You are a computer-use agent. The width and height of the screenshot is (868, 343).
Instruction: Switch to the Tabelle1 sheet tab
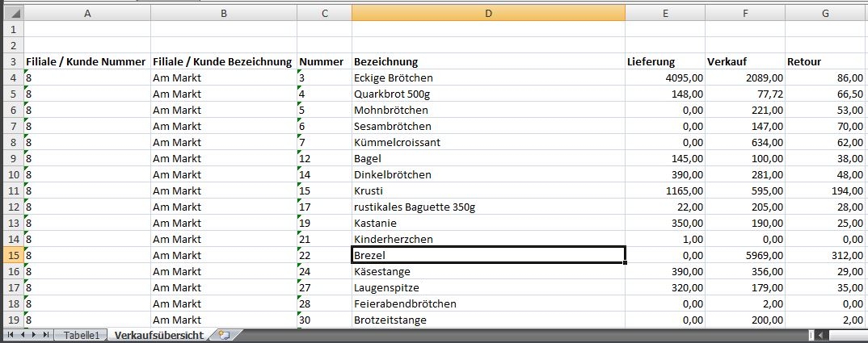tap(82, 334)
